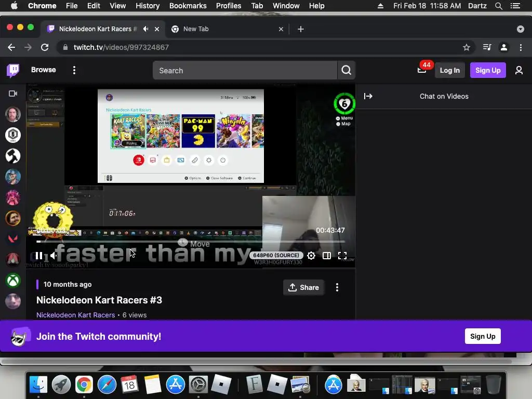Open the Twitch Browse link
The width and height of the screenshot is (532, 399).
44,70
